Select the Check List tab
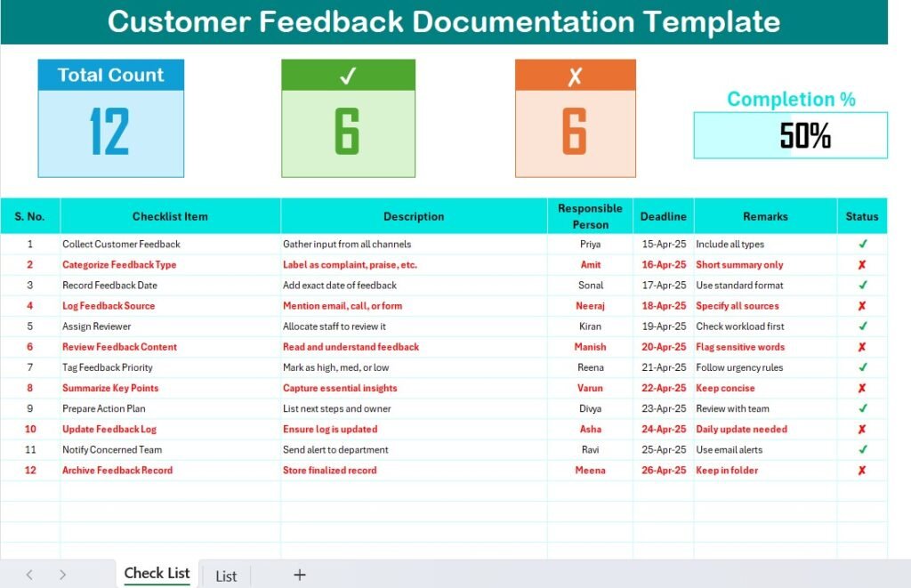This screenshot has width=911, height=588. pos(157,574)
